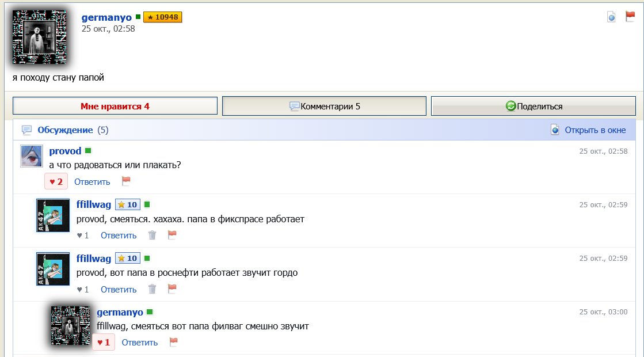644x357 pixels.
Task: Click germanyo's star rating badge 10948
Action: tap(163, 17)
